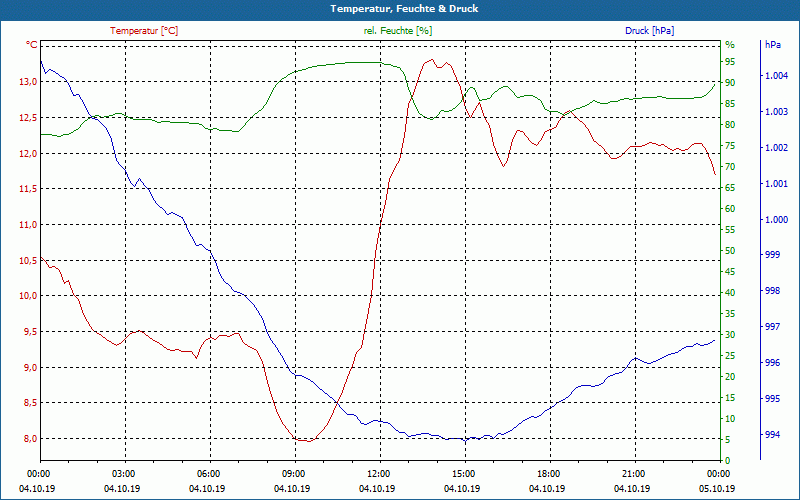Image resolution: width=800 pixels, height=500 pixels.
Task: Click the 12,5 temperature axis value
Action: [x=29, y=118]
